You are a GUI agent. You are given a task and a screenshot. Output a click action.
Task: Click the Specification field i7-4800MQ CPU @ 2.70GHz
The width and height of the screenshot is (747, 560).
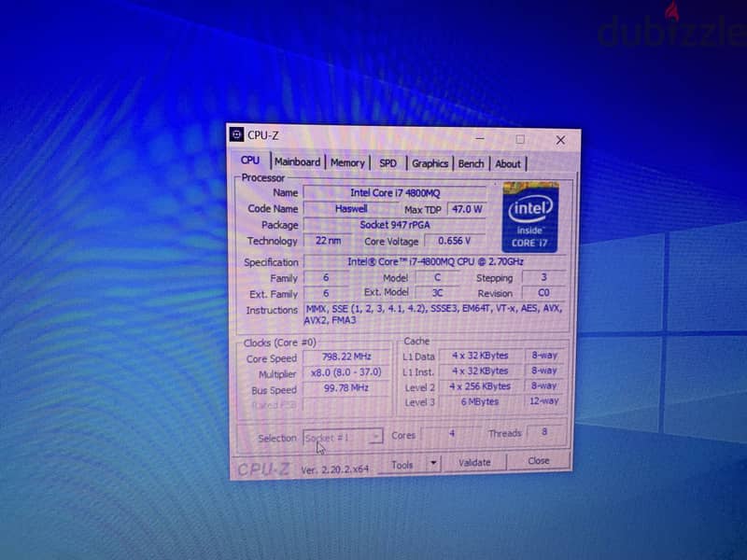point(435,261)
